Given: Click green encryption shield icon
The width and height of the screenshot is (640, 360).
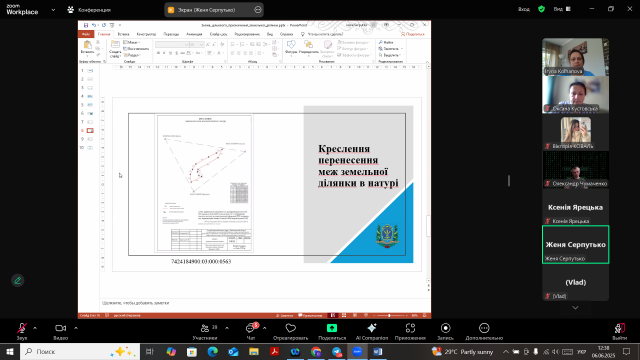Looking at the screenshot, I should (541, 9).
